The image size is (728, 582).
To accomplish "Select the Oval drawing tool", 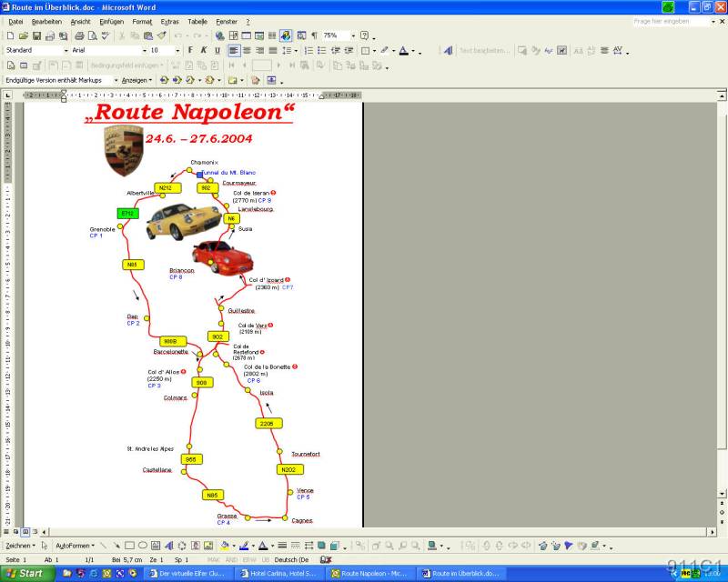I will pyautogui.click(x=142, y=546).
